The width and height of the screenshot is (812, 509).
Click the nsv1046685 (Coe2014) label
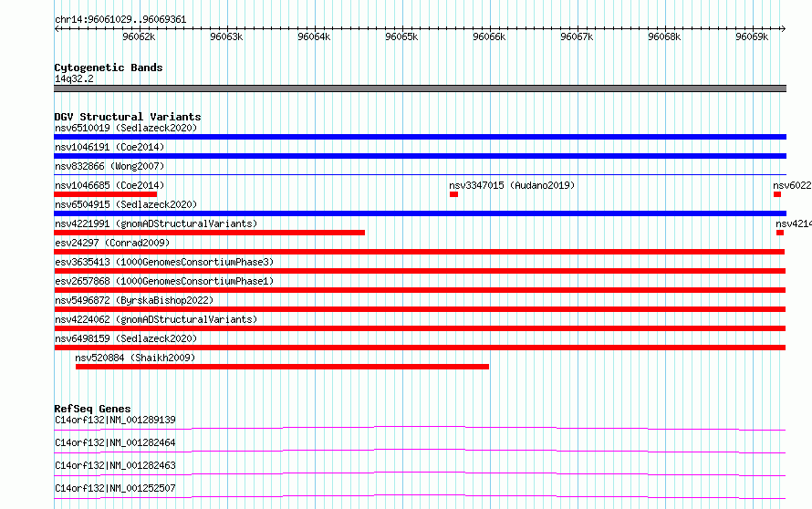[x=109, y=185]
